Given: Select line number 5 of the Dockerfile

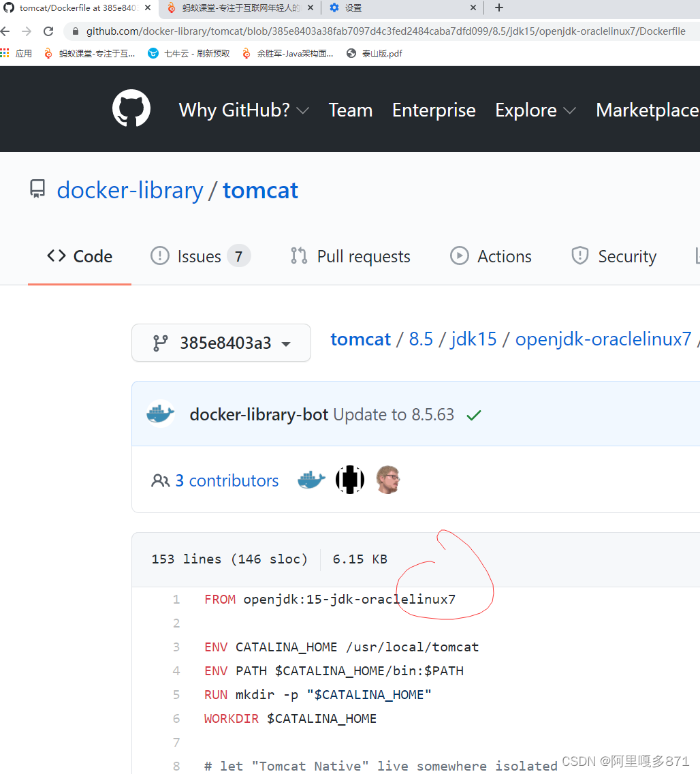Looking at the screenshot, I should pos(176,694).
